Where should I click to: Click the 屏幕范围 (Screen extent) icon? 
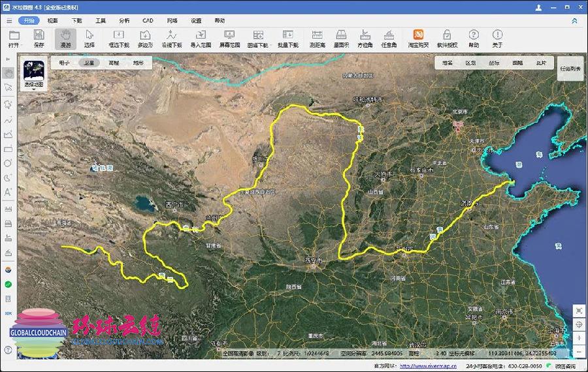229,38
